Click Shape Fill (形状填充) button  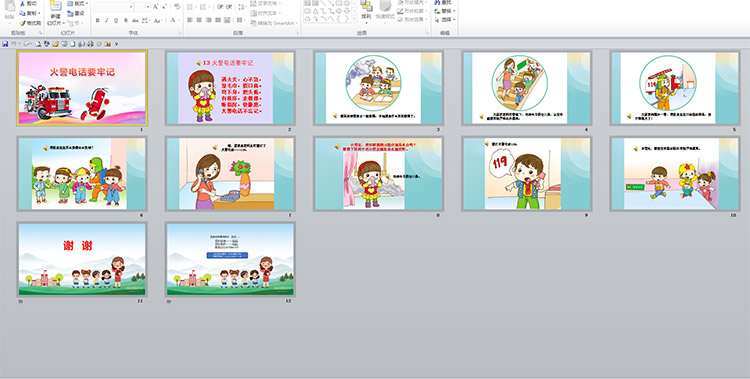tap(412, 2)
